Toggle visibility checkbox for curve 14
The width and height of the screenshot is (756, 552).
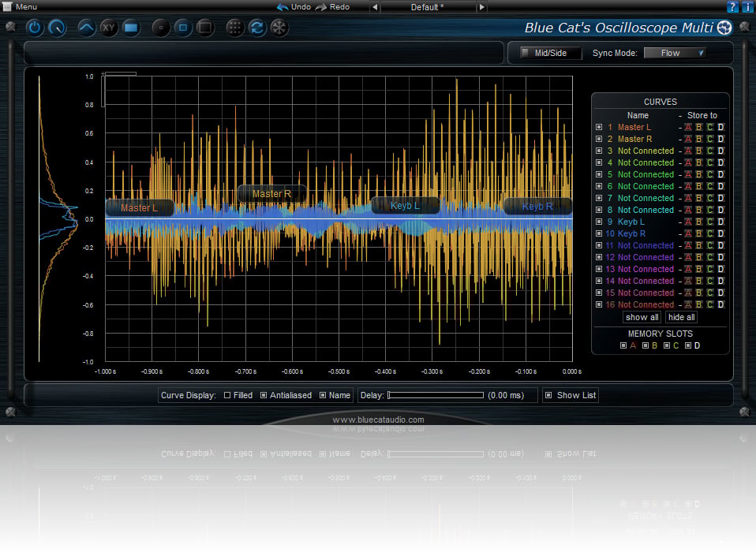tap(599, 281)
